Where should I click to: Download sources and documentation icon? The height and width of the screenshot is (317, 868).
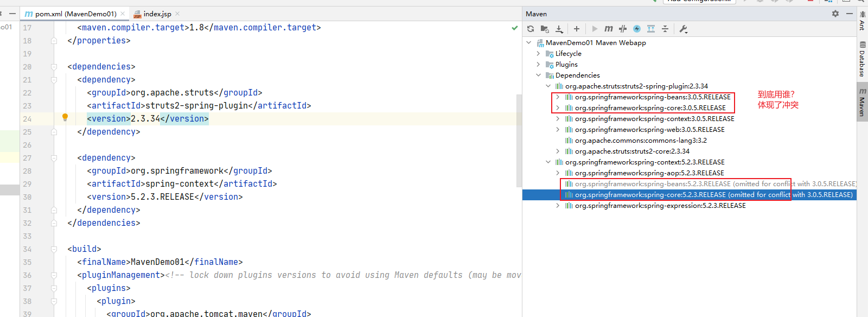tap(559, 29)
